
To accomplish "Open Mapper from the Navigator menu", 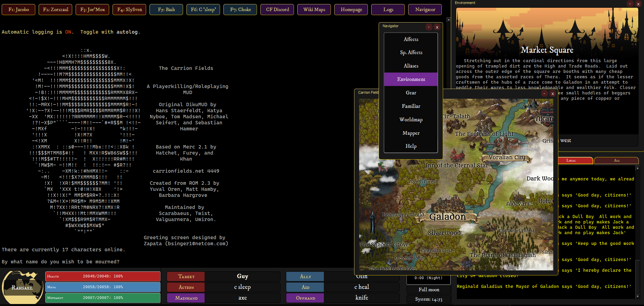I will [x=411, y=133].
